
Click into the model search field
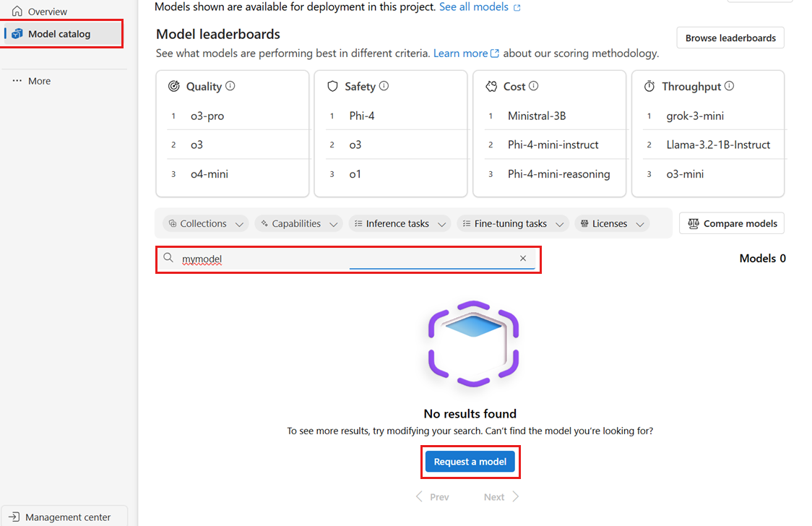(x=347, y=259)
